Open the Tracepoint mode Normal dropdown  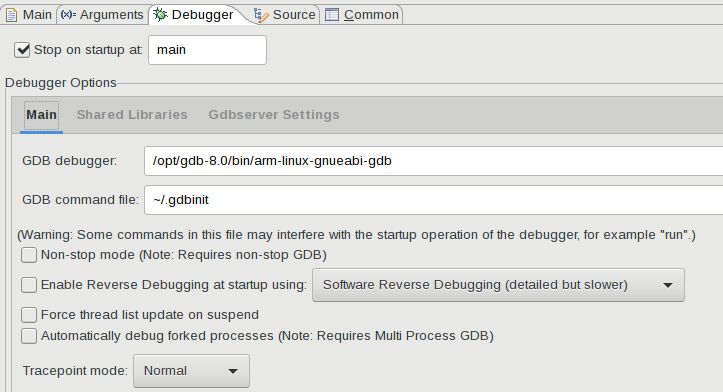click(191, 371)
